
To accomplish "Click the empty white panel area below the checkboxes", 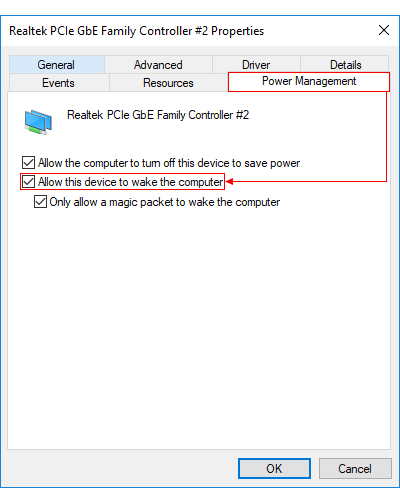I will (x=199, y=327).
